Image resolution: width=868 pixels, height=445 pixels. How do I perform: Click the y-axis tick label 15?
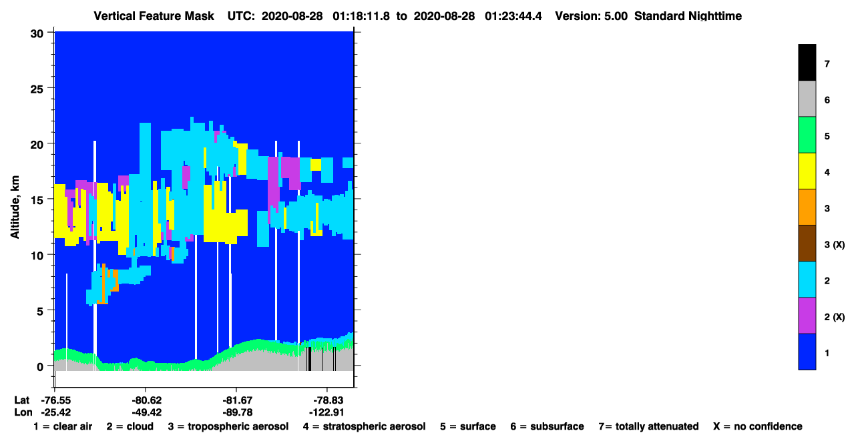pyautogui.click(x=39, y=199)
